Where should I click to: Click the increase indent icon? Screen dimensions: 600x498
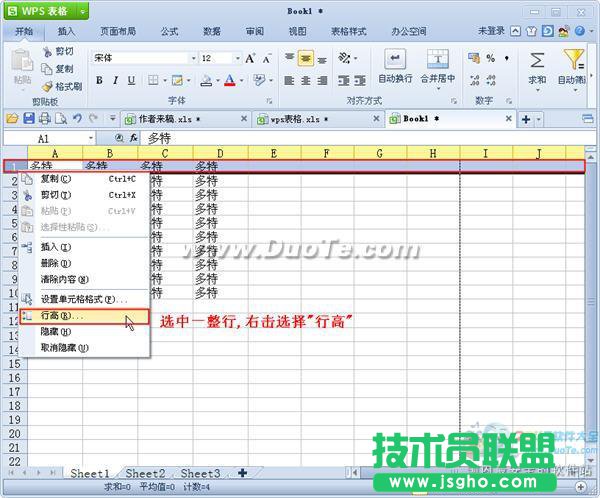[360, 80]
